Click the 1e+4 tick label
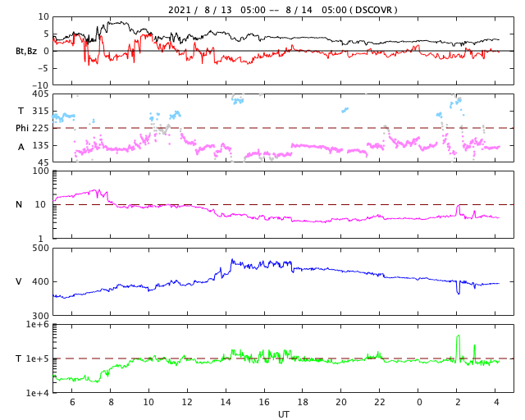 [38, 393]
